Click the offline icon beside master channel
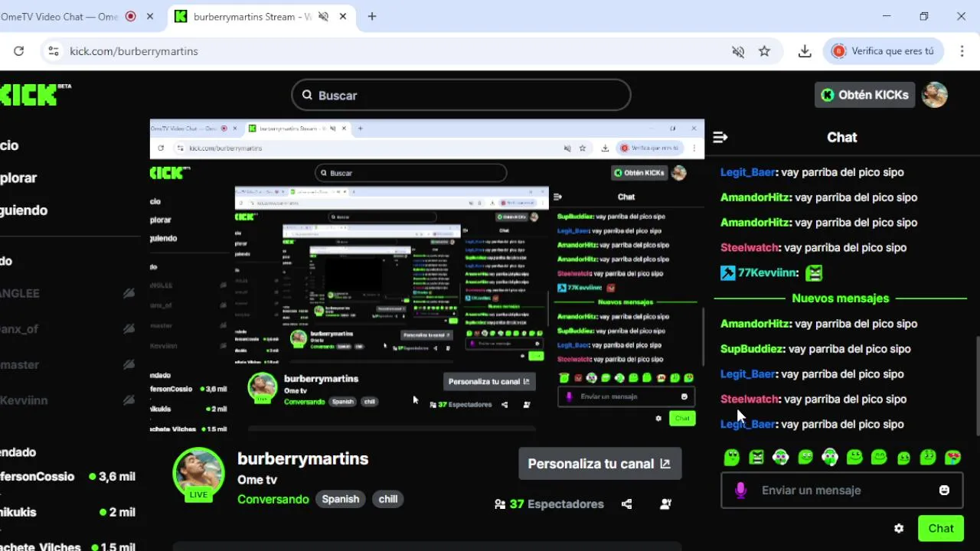The height and width of the screenshot is (551, 980). click(129, 365)
